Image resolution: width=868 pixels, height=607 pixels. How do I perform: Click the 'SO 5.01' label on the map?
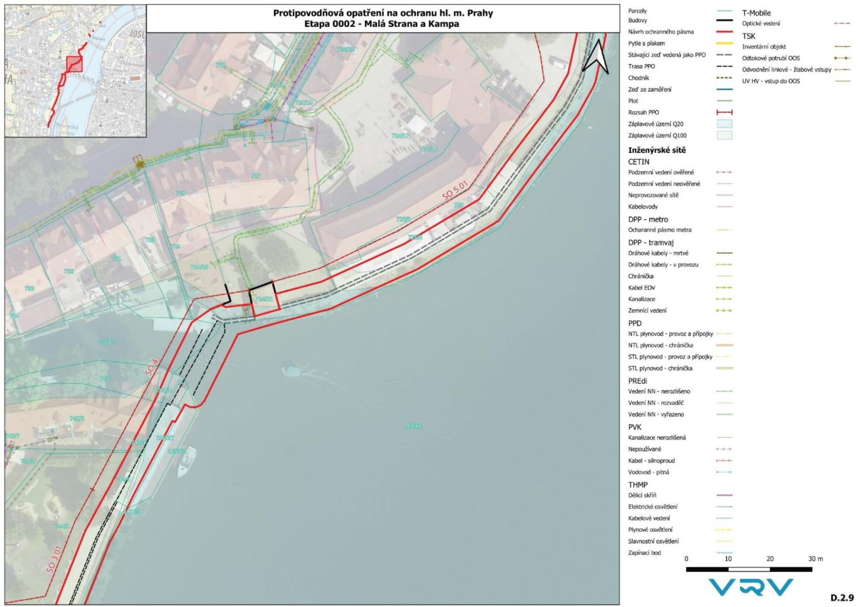point(455,190)
